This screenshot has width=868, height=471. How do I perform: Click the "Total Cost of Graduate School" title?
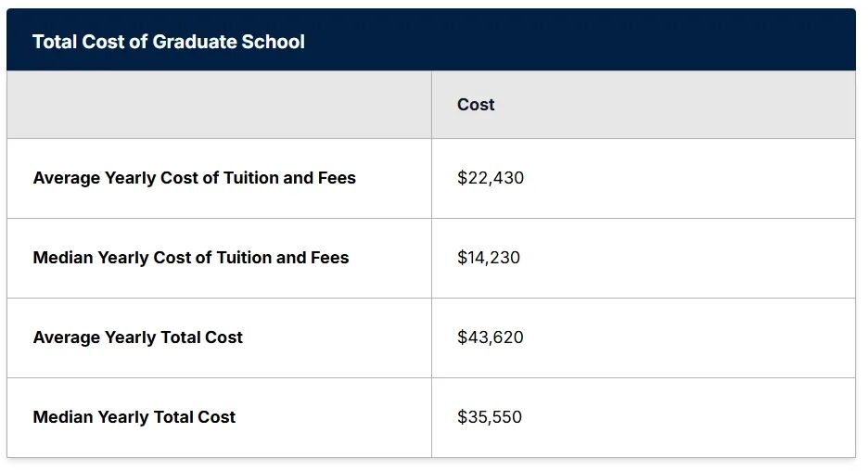click(168, 42)
